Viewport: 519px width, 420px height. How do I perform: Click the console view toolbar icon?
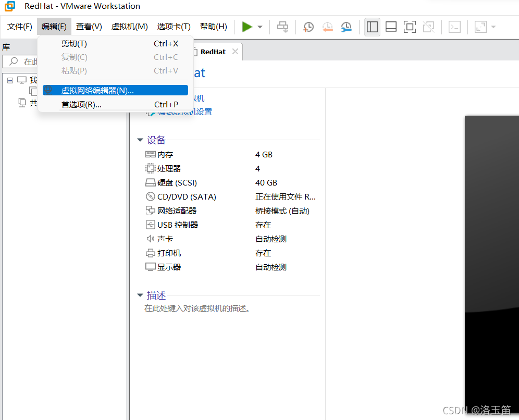[454, 27]
